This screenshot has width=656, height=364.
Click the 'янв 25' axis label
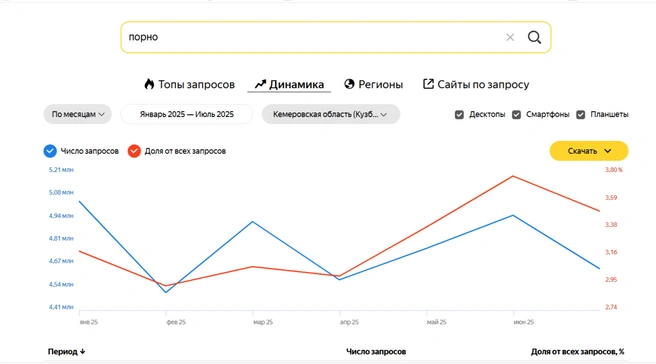pyautogui.click(x=88, y=322)
